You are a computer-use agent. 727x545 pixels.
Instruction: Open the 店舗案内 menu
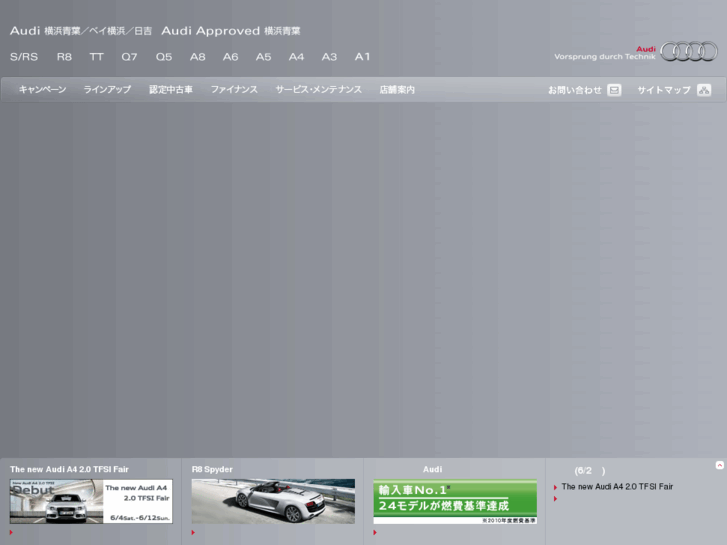(x=397, y=90)
